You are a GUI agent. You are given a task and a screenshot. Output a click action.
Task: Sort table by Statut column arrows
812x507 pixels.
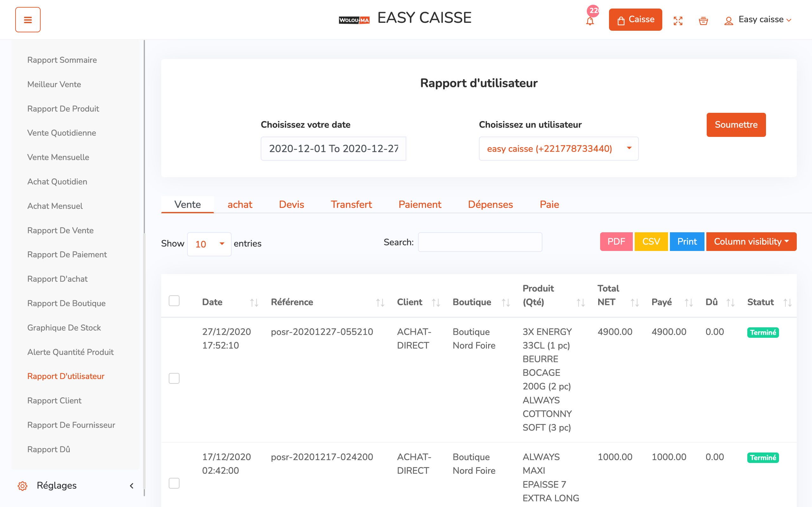point(787,303)
